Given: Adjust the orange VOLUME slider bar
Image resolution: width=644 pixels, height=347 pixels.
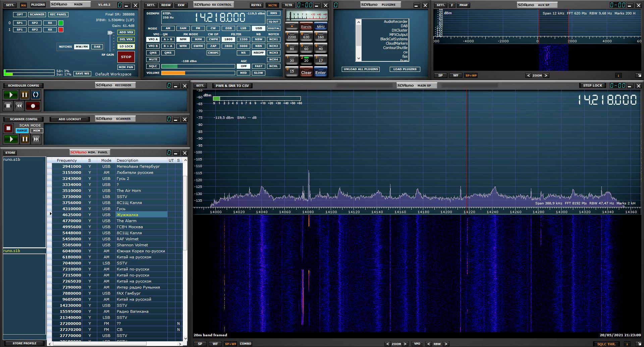Looking at the screenshot, I should pos(198,73).
